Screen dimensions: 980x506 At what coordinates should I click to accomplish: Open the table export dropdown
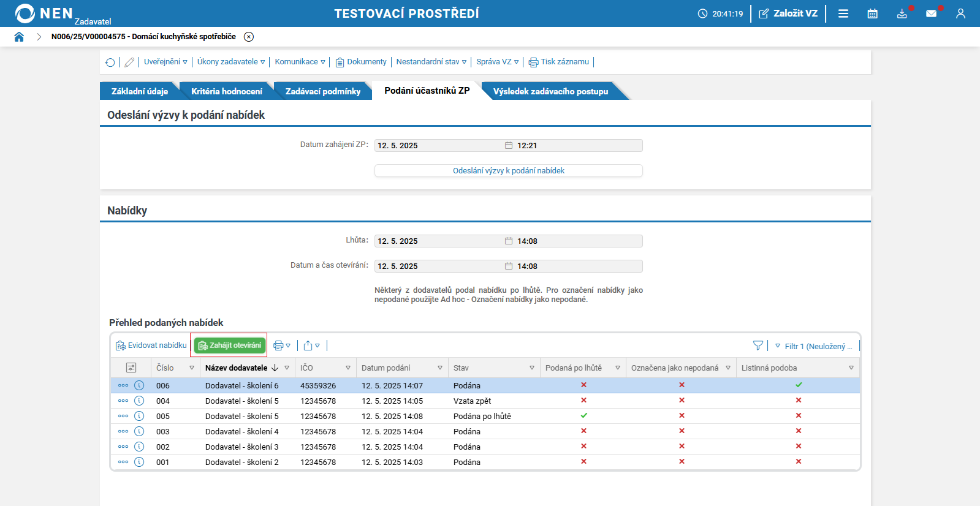coord(312,346)
